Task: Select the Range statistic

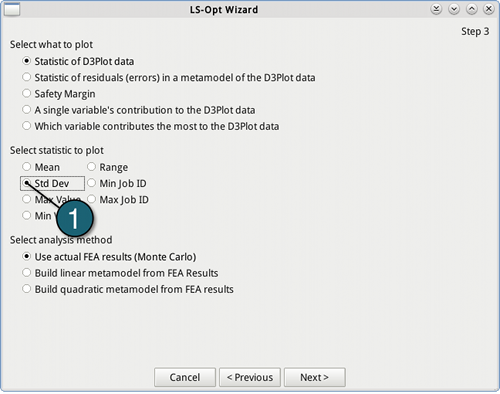Action: (107, 167)
